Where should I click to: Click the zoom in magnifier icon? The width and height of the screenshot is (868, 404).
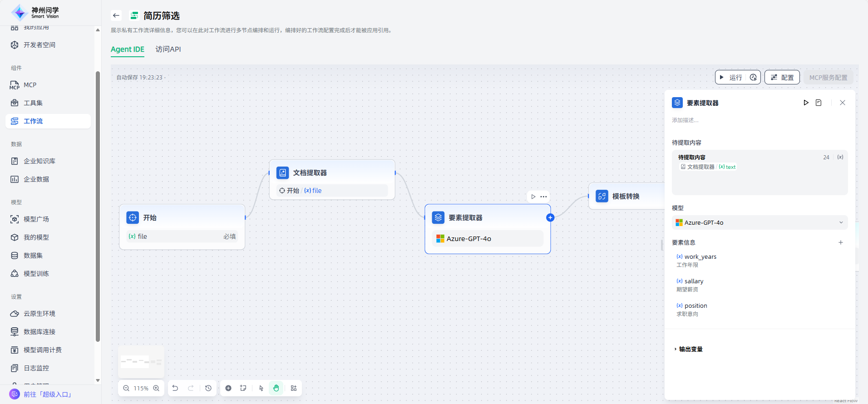156,388
